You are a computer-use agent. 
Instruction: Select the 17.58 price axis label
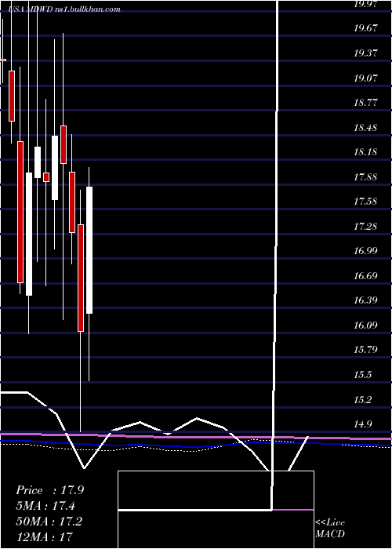pyautogui.click(x=365, y=202)
